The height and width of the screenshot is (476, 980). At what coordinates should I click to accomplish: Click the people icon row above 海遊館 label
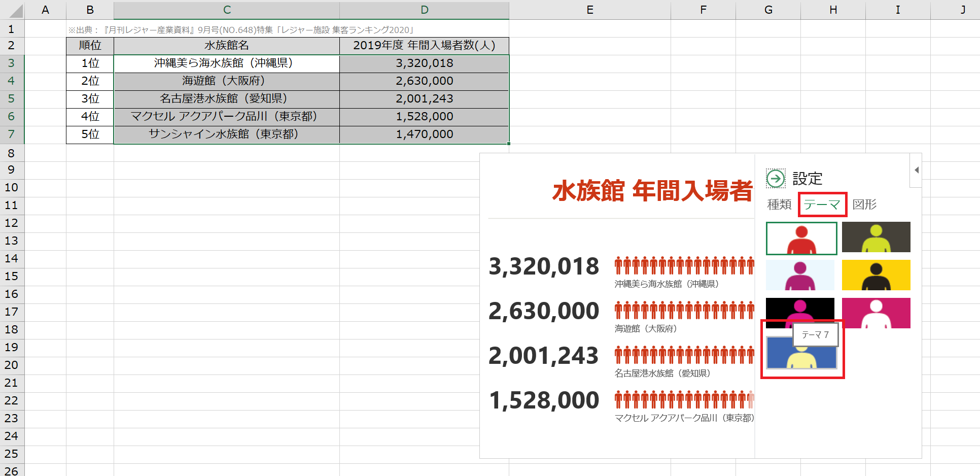[x=684, y=310]
